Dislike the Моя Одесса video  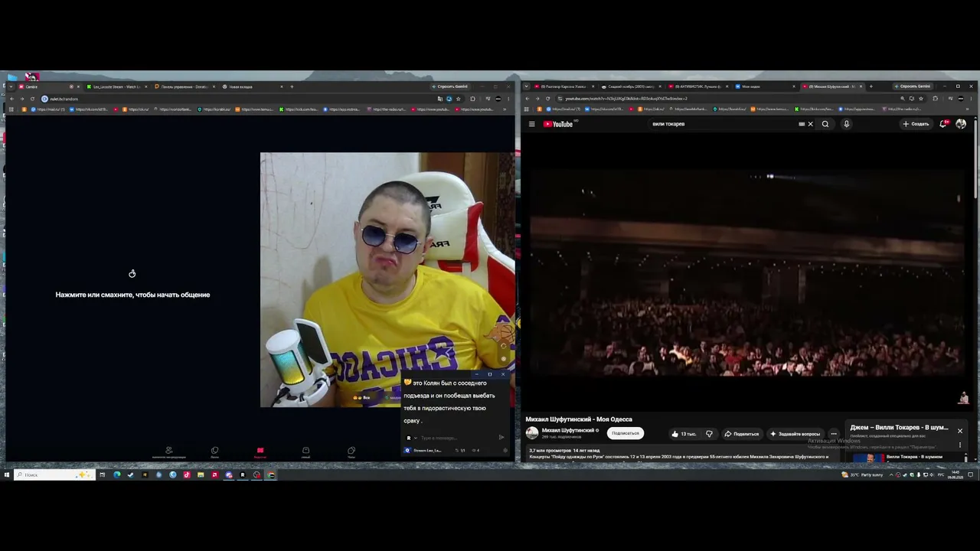pos(709,434)
